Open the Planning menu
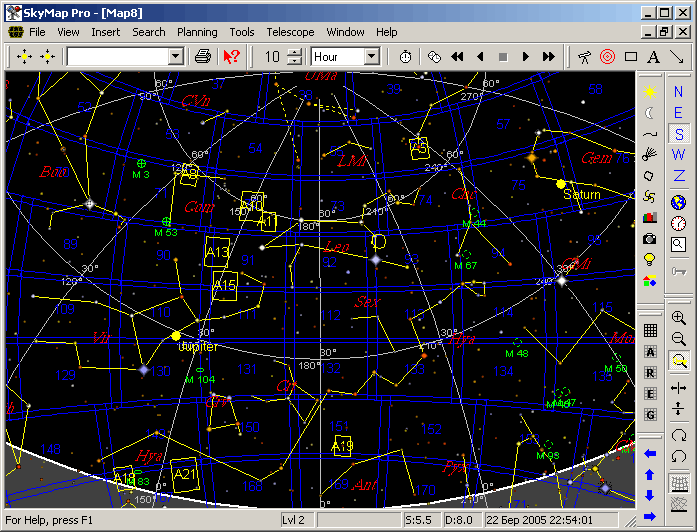This screenshot has height=532, width=697. [x=197, y=32]
